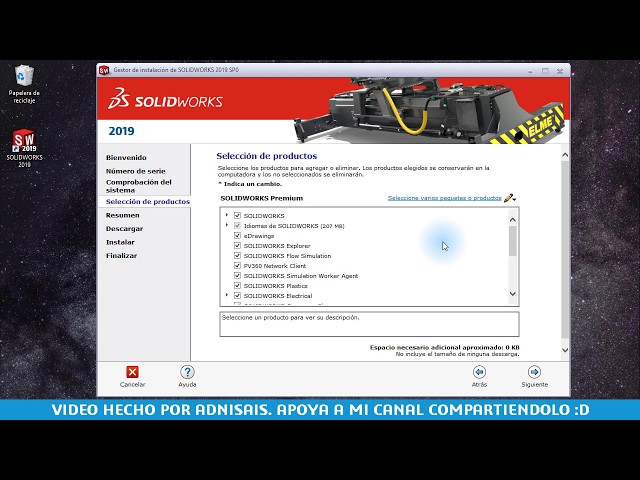Click the product description text box
The height and width of the screenshot is (480, 640).
click(369, 324)
